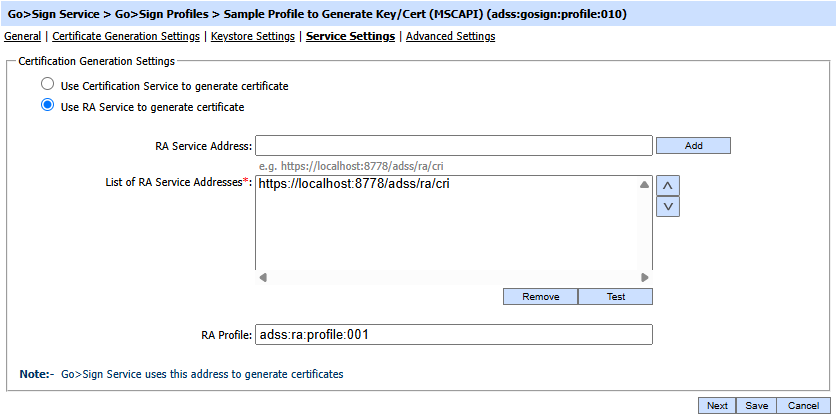This screenshot has width=837, height=418.
Task: Focus the RA Service Address input field
Action: coord(454,146)
